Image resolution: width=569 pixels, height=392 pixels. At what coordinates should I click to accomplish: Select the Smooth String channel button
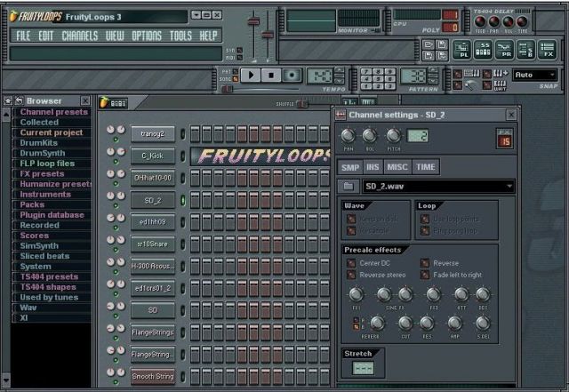[x=153, y=376]
